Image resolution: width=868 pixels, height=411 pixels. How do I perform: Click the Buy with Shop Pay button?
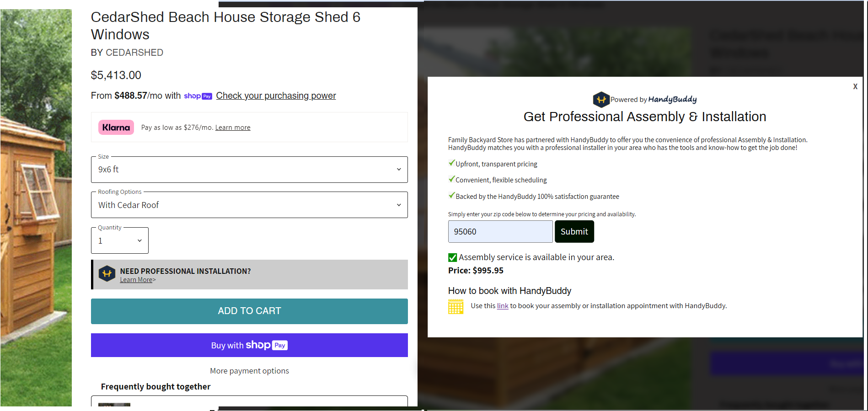(249, 345)
